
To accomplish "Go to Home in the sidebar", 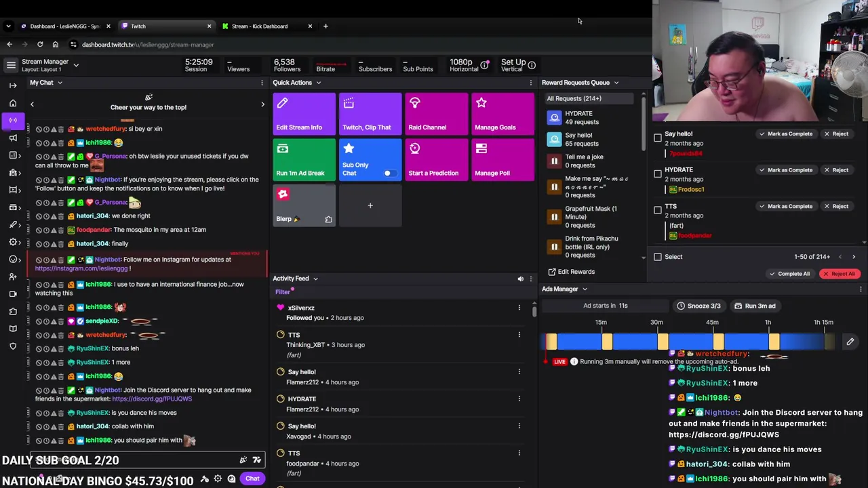I will (x=13, y=103).
